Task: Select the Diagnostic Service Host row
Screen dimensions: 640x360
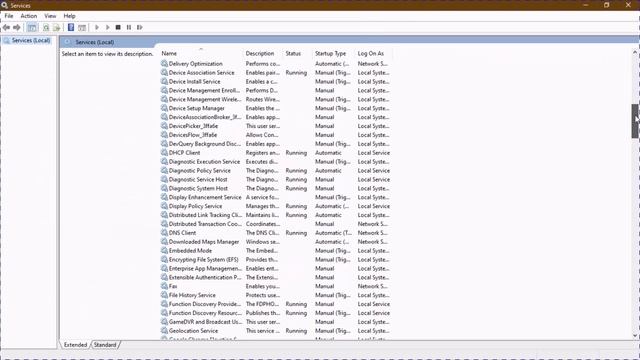Action: coord(276,180)
